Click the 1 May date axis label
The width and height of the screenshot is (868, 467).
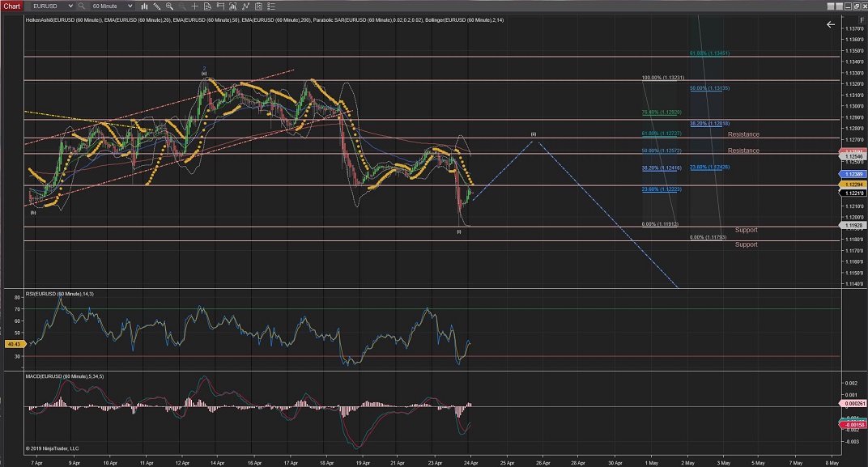[x=652, y=463]
